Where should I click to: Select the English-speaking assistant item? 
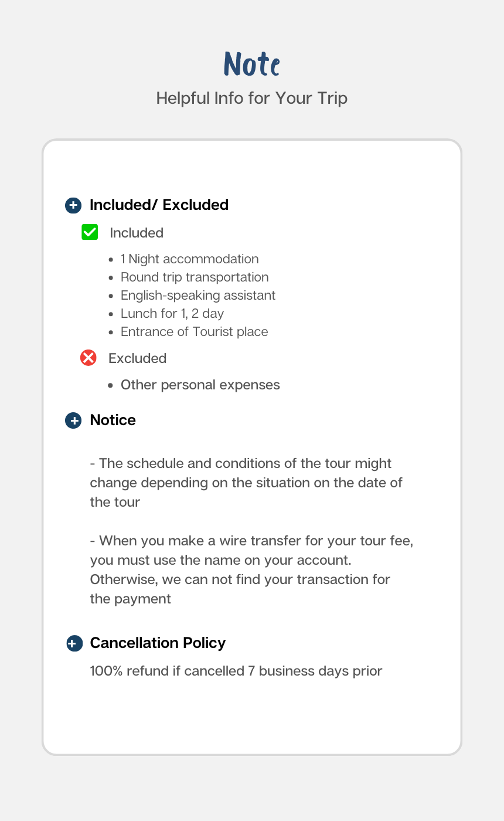[198, 295]
